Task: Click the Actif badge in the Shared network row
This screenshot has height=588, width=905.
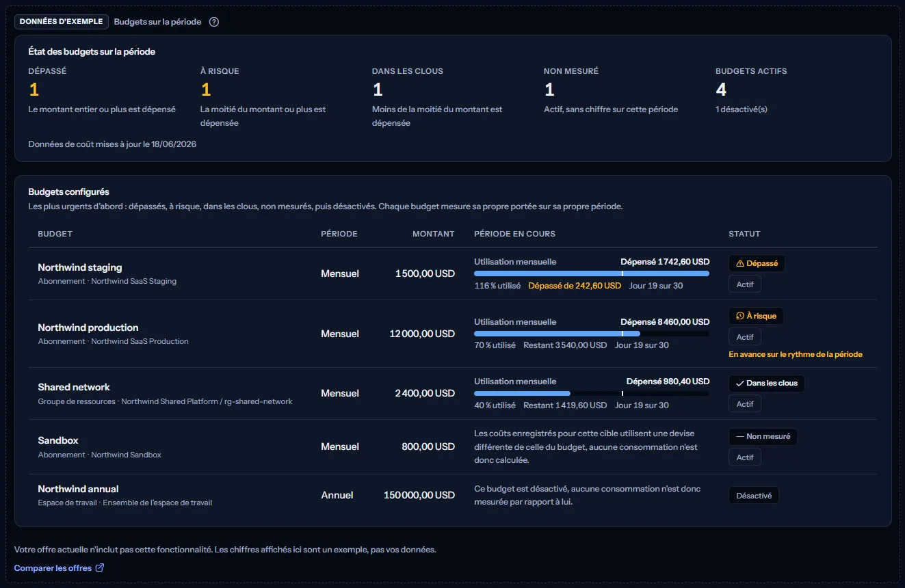Action: [745, 404]
